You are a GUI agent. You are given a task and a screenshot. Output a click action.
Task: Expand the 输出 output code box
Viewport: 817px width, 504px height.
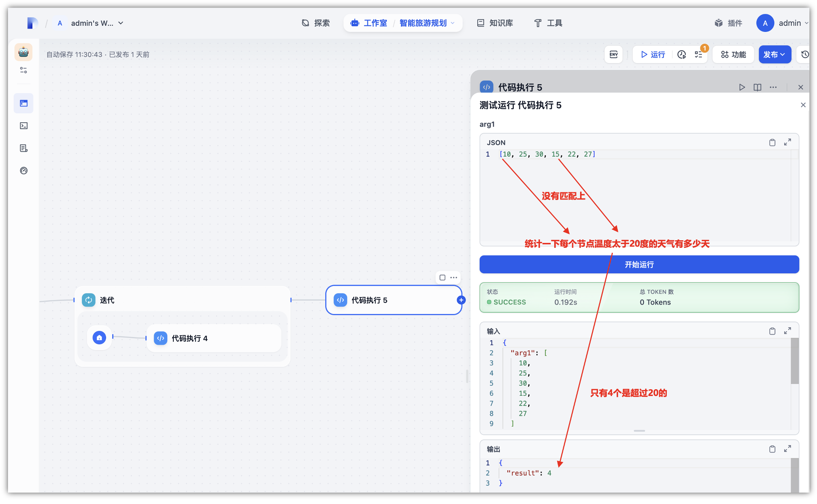coord(787,449)
